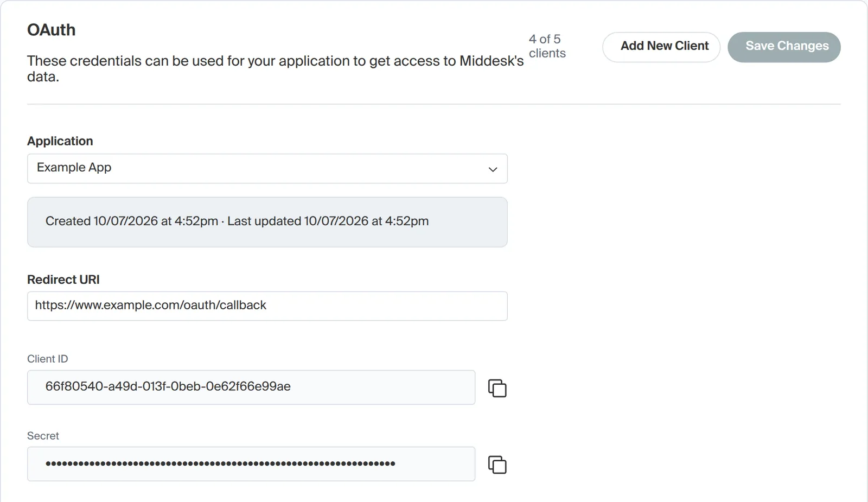Click the Secret label

(43, 436)
